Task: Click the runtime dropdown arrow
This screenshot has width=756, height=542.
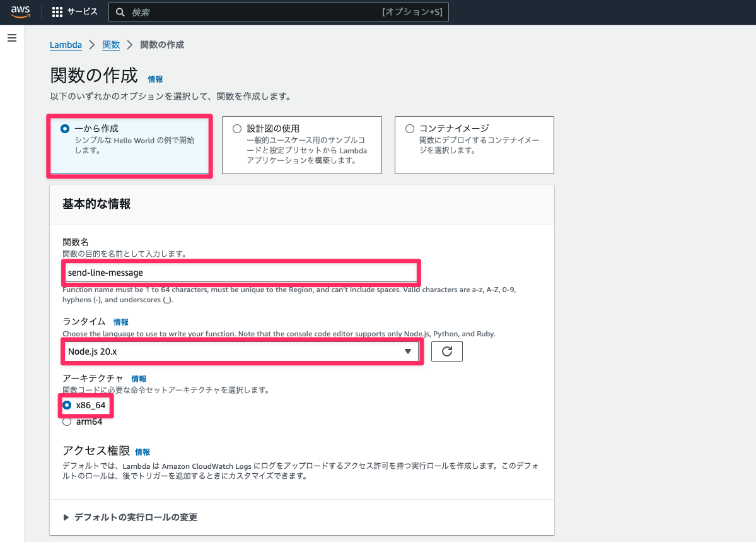Action: click(409, 351)
